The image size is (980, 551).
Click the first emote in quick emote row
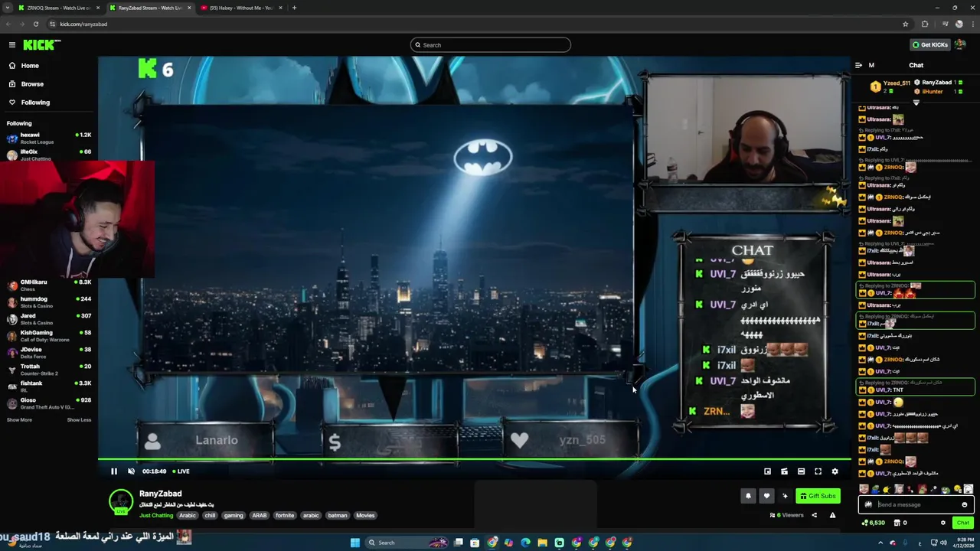864,489
